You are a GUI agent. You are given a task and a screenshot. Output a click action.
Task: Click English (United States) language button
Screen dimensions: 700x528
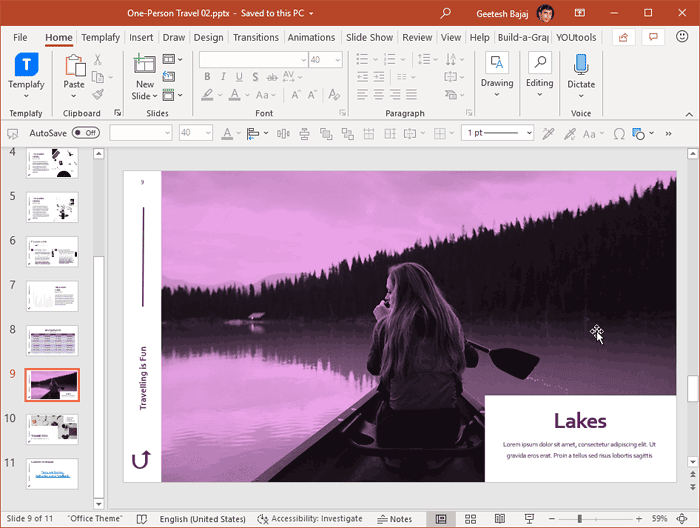pos(203,519)
